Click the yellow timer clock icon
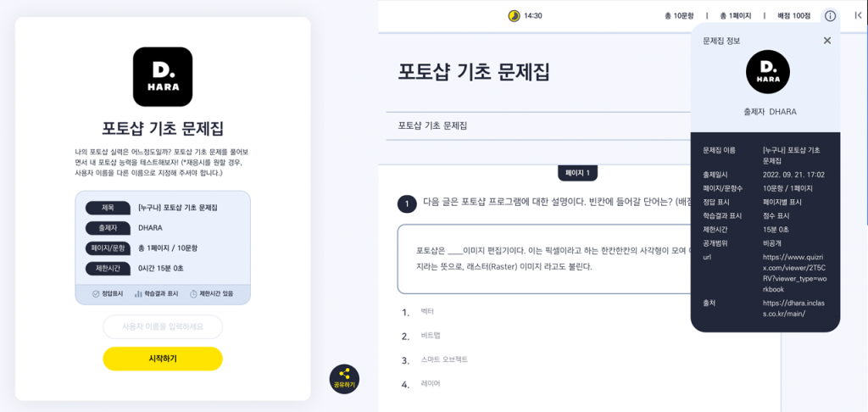Screen dimensions: 868x412 (x=514, y=15)
